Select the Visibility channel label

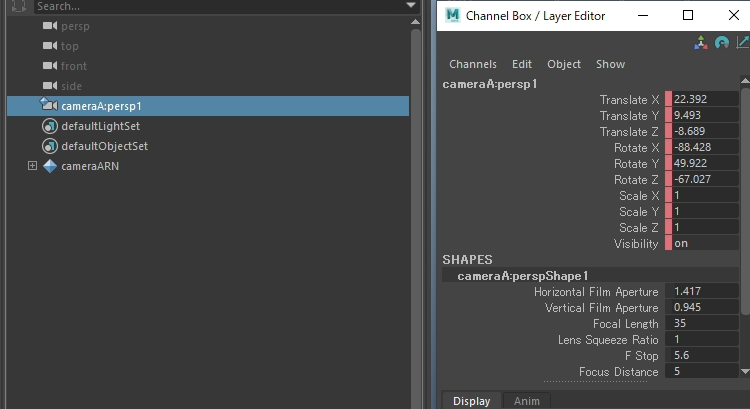pos(636,244)
